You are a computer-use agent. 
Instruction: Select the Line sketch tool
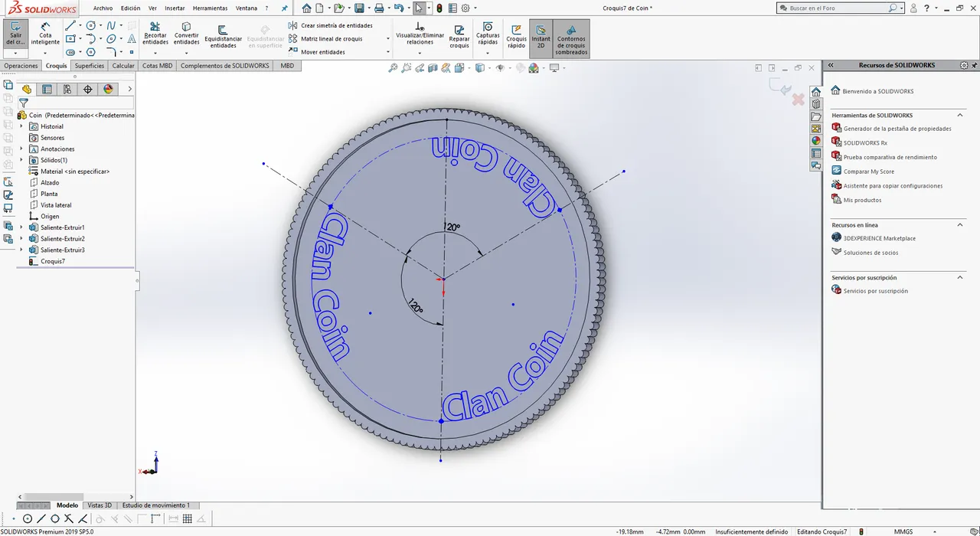[x=70, y=26]
